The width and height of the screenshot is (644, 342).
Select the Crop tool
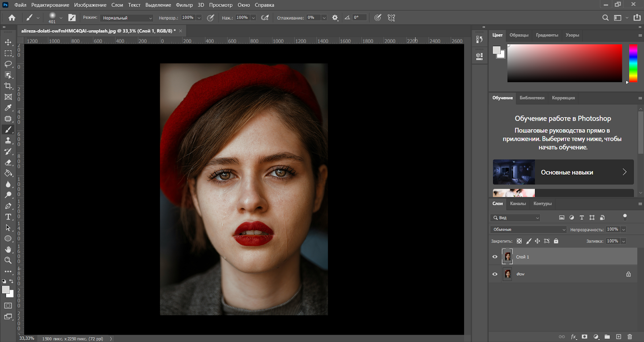[x=8, y=86]
